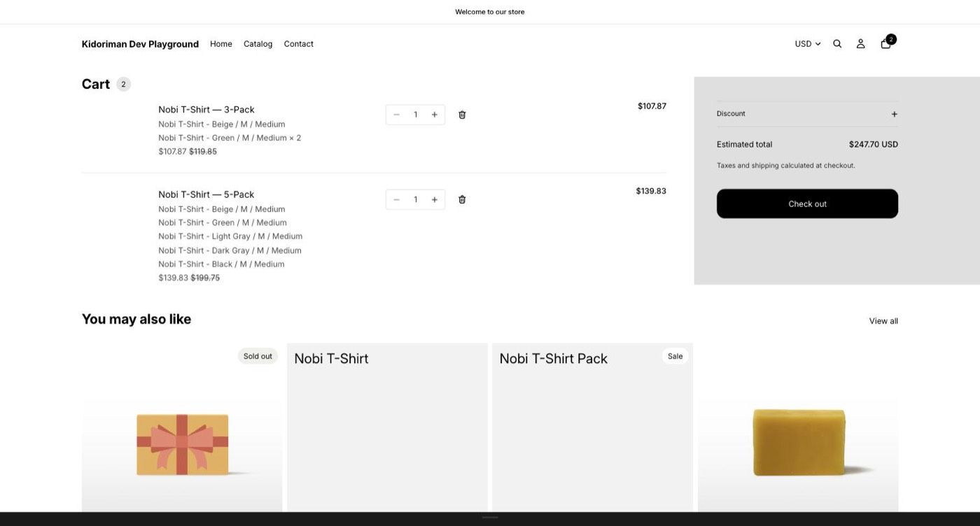
Task: Click the View all link
Action: [x=883, y=321]
